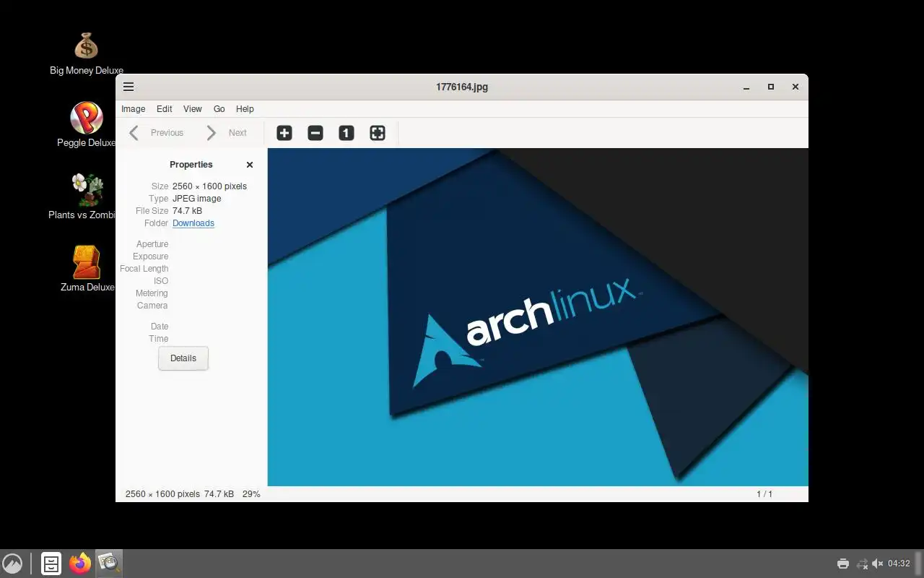Open the taskbar start menu icon

[12, 564]
